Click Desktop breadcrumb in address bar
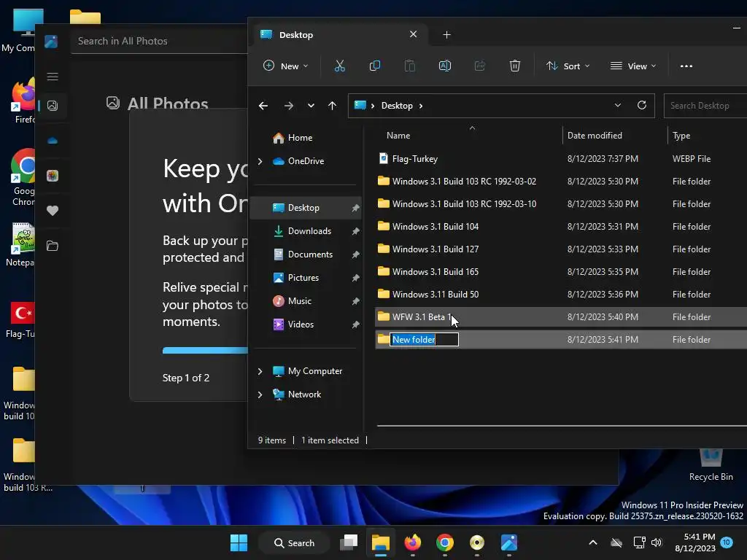The width and height of the screenshot is (747, 560). pyautogui.click(x=397, y=106)
